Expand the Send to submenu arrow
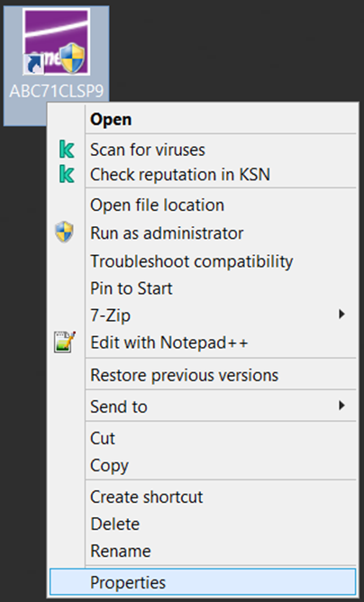Screen dimensions: 364x602 point(341,406)
